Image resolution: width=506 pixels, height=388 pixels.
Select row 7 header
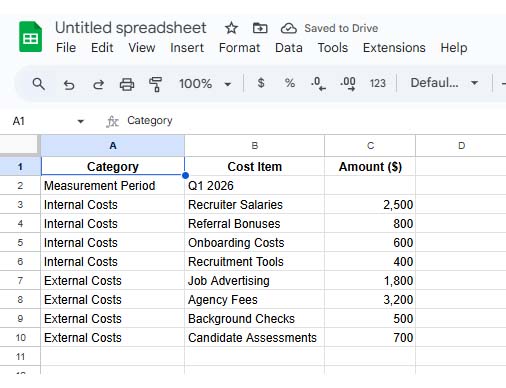coord(20,280)
